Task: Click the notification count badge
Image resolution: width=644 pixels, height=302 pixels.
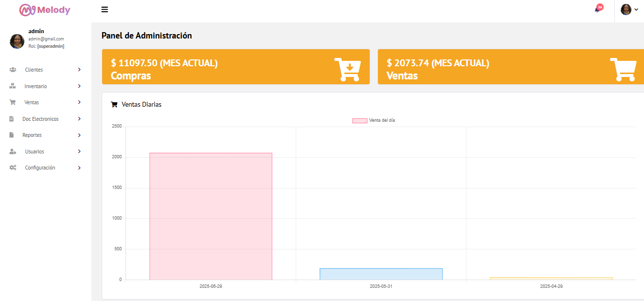Action: pos(600,7)
